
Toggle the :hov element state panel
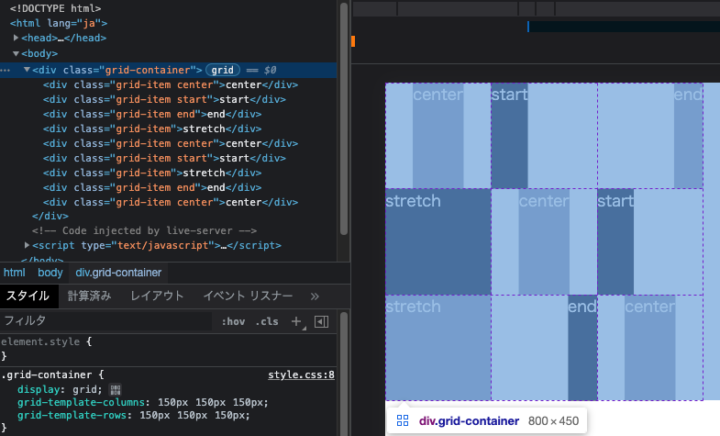pyautogui.click(x=233, y=322)
